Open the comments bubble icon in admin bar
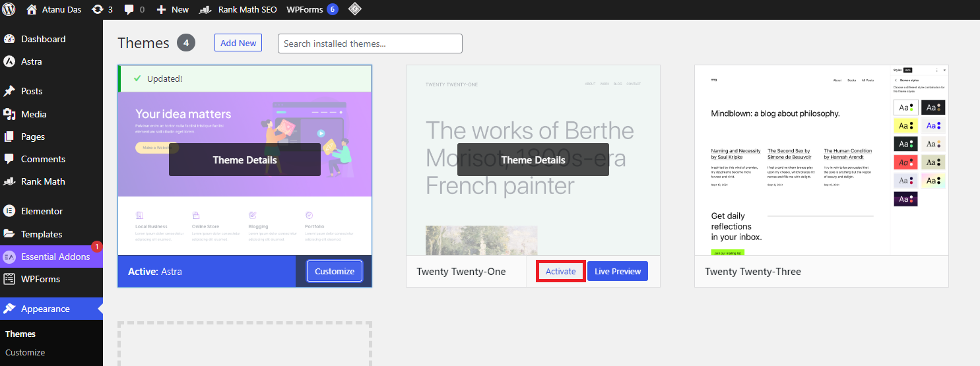 click(x=129, y=9)
